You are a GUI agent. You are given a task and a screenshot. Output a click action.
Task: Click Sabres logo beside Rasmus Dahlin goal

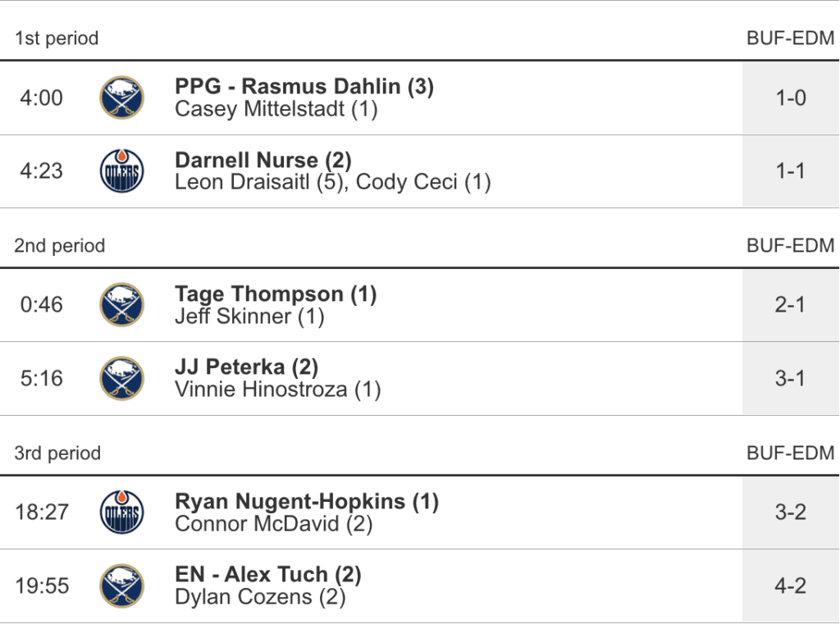point(121,98)
